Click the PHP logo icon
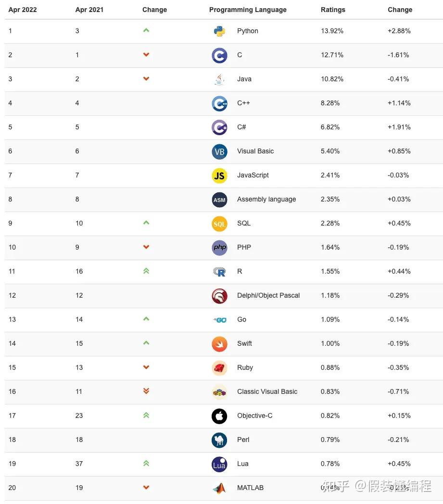This screenshot has width=443, height=504. click(219, 248)
